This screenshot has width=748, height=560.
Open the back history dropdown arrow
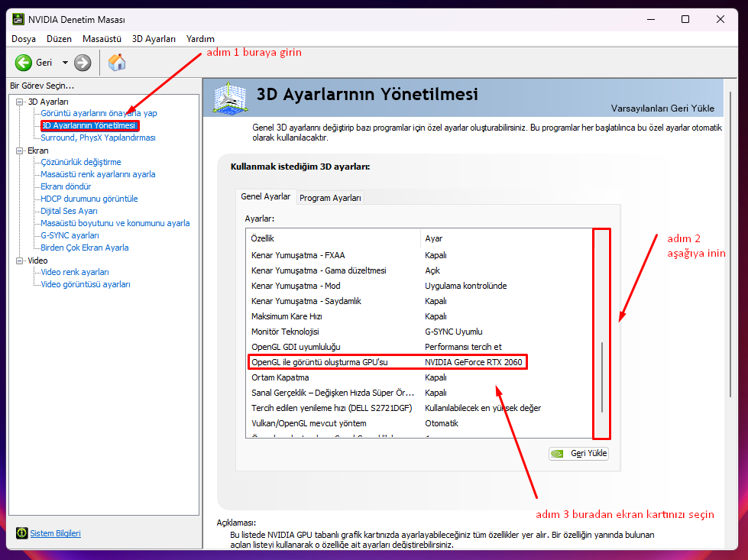click(66, 63)
